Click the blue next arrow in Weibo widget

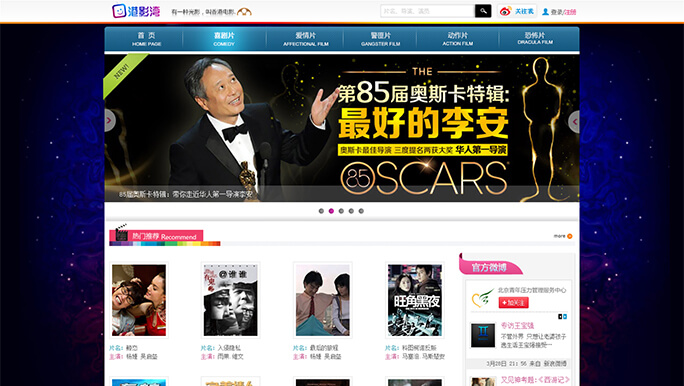click(565, 317)
